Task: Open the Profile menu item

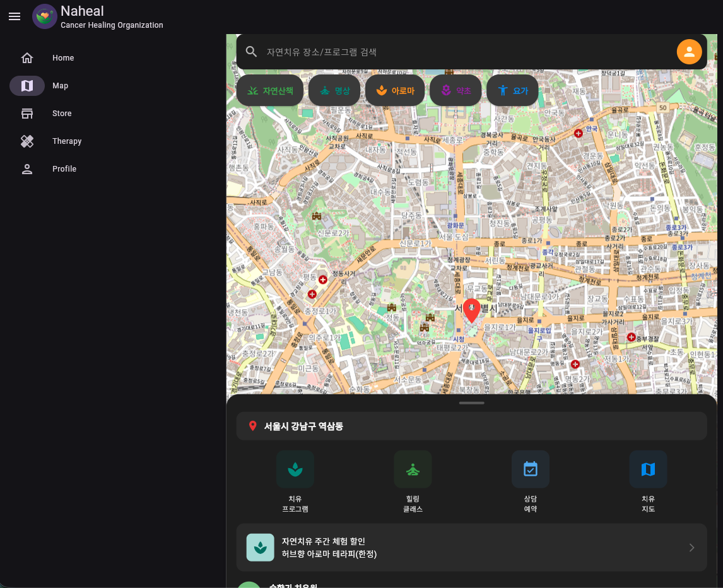Action: coord(64,169)
